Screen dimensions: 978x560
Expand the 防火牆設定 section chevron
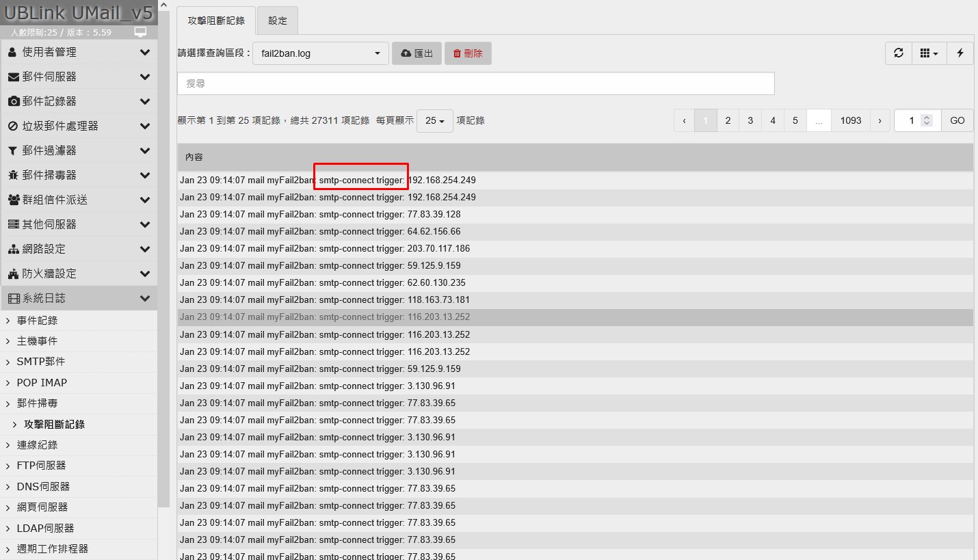[144, 274]
